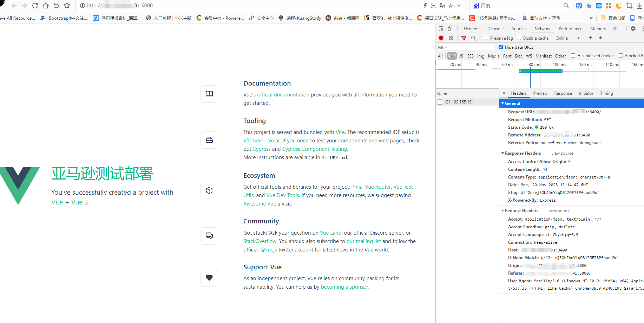Filter requests by the Doc type
The height and width of the screenshot is (323, 644).
[519, 56]
